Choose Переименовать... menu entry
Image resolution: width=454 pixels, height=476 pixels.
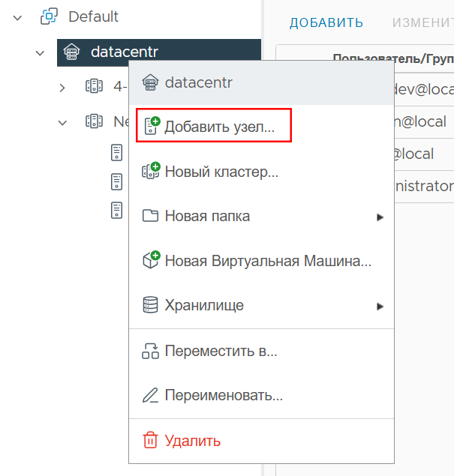click(262, 395)
